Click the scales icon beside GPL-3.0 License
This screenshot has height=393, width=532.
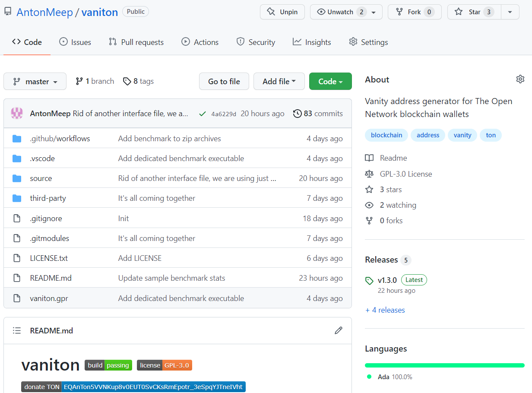(369, 174)
